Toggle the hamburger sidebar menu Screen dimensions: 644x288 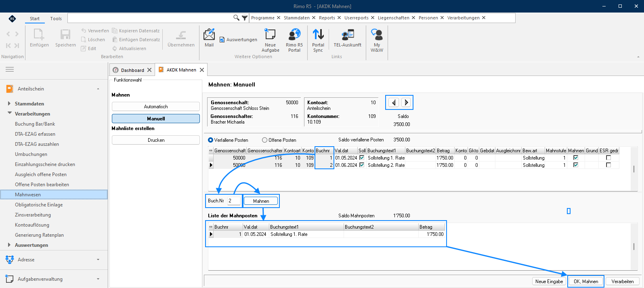point(10,69)
